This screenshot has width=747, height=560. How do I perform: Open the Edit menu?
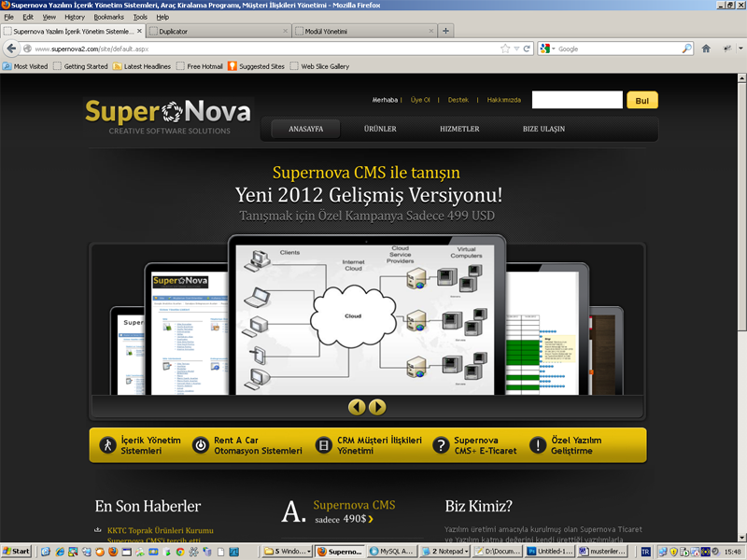[28, 17]
